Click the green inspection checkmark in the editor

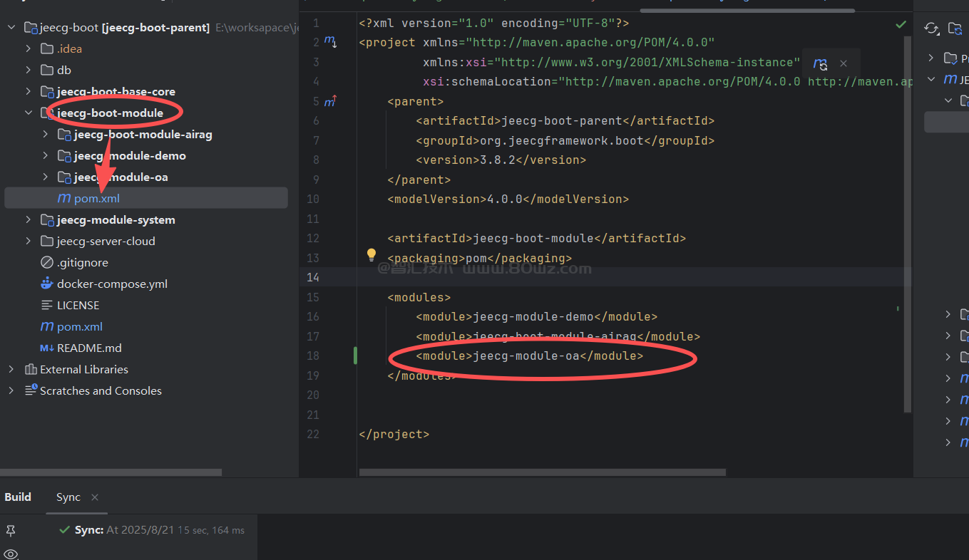tap(901, 25)
